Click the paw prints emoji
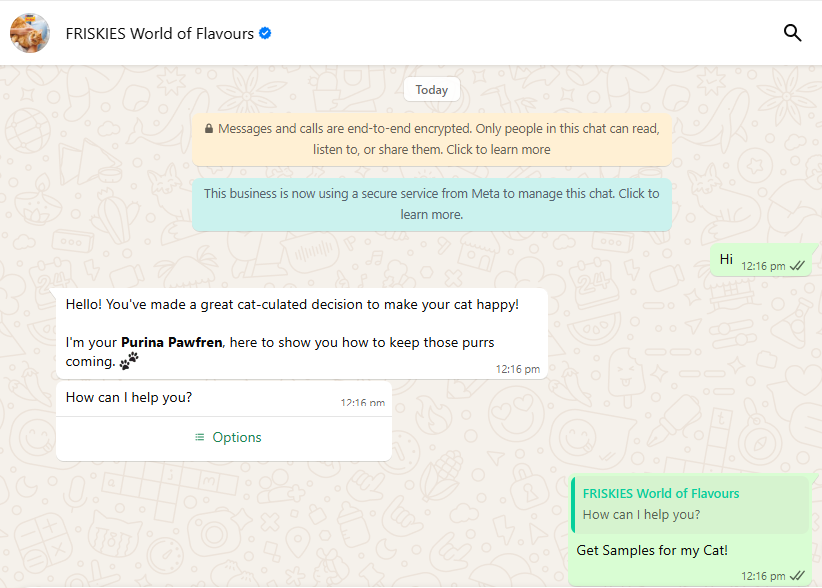822x588 pixels. (130, 360)
